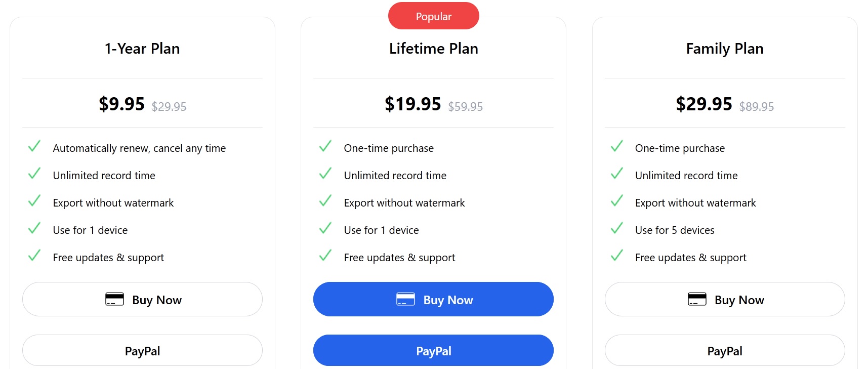Click checkmark next to 'Use for 5 devices'
Viewport: 868px width, 369px height.
[617, 229]
